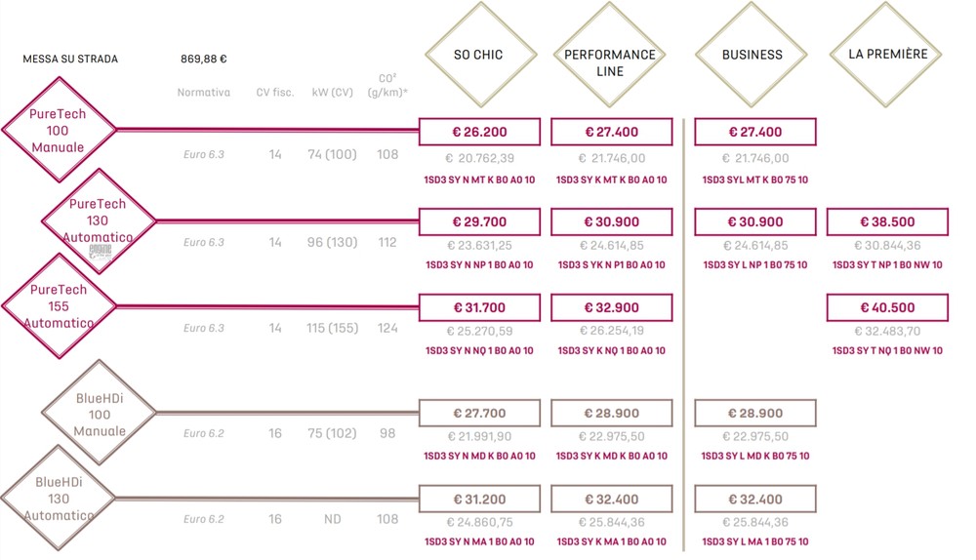Viewport: 976px width, 560px height.
Task: Click the SO CHIC diamond header
Action: (478, 56)
